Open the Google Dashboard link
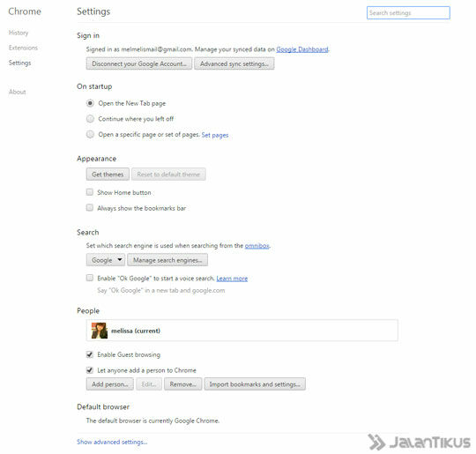Viewport: 476px width, 454px height. pos(302,49)
